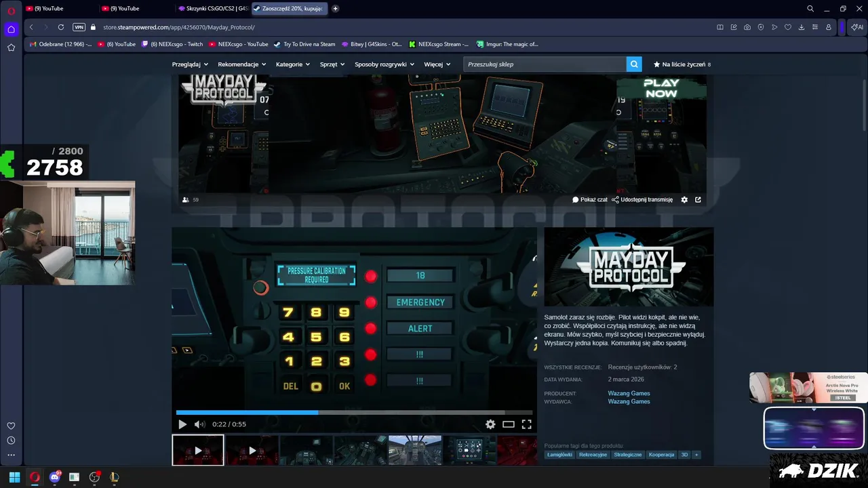Go back with browser back arrow
Viewport: 868px width, 488px height.
(31, 27)
